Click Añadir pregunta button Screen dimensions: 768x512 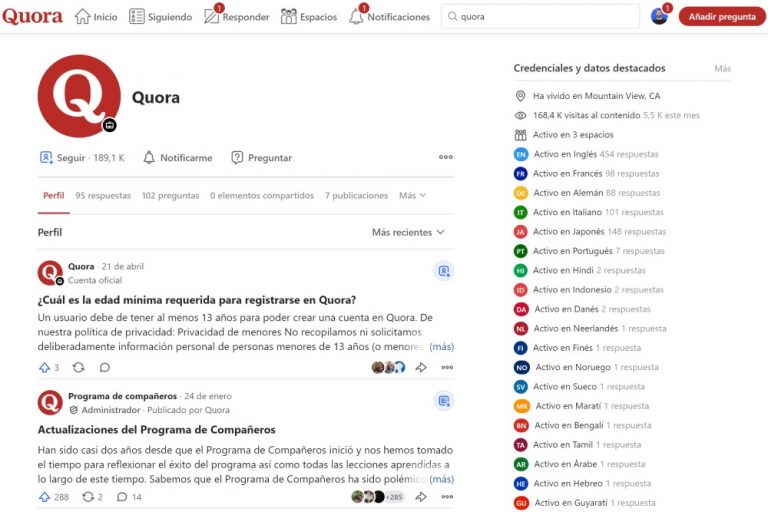[722, 17]
